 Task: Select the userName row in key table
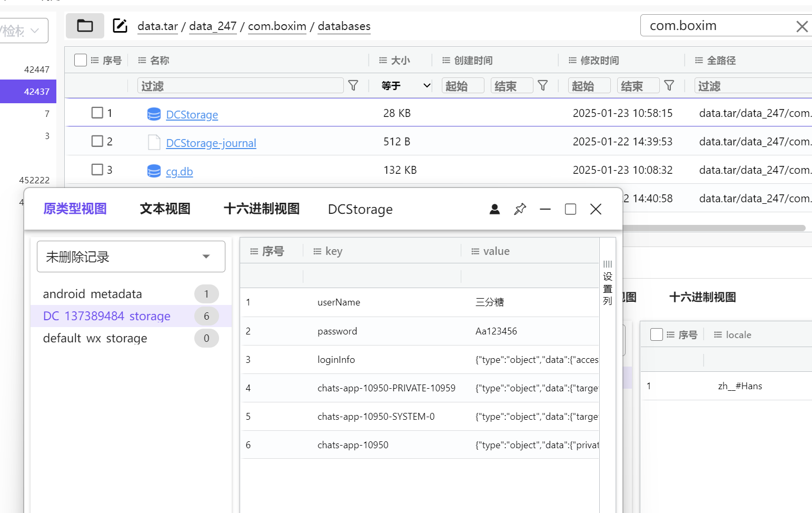coord(420,302)
